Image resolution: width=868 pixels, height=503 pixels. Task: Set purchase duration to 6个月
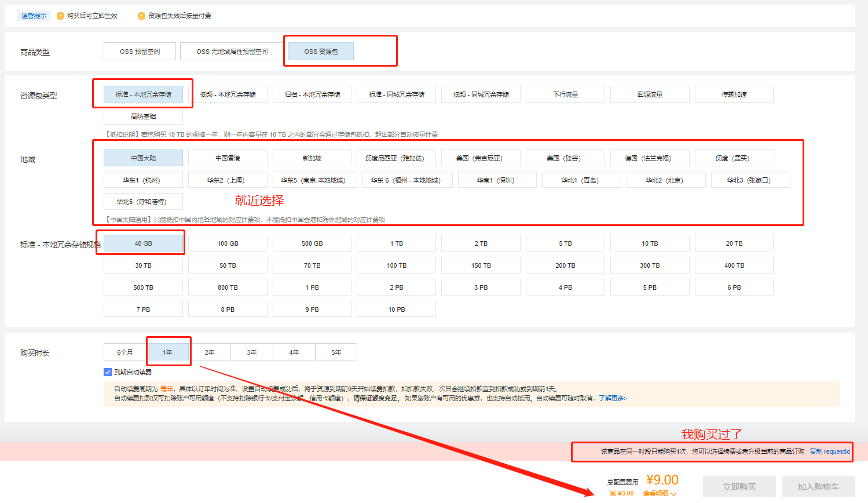125,352
